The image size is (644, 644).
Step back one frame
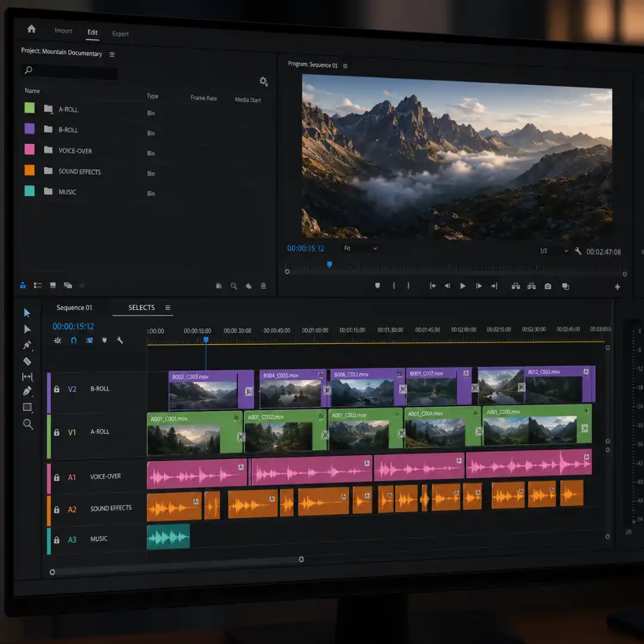point(447,286)
